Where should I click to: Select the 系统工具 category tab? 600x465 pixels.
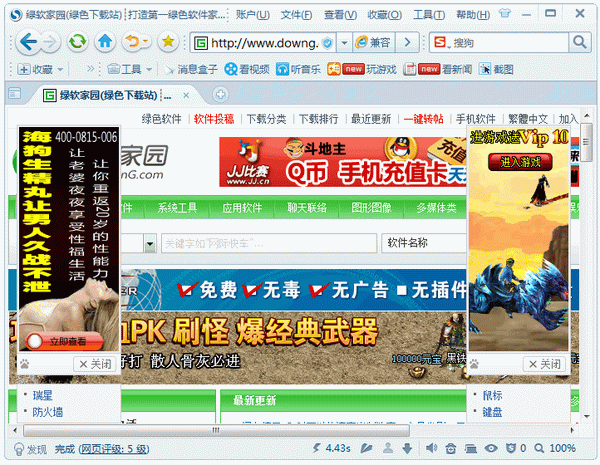click(x=177, y=208)
